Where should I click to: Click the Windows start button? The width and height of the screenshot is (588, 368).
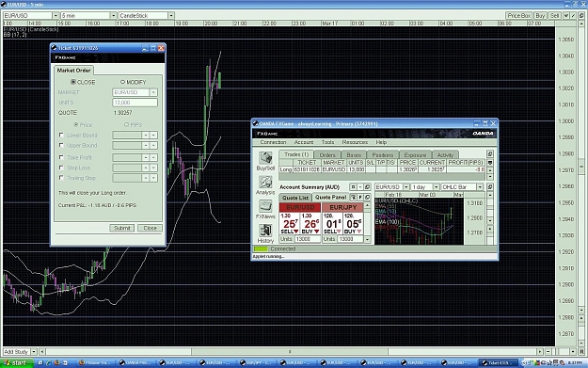tap(17, 362)
